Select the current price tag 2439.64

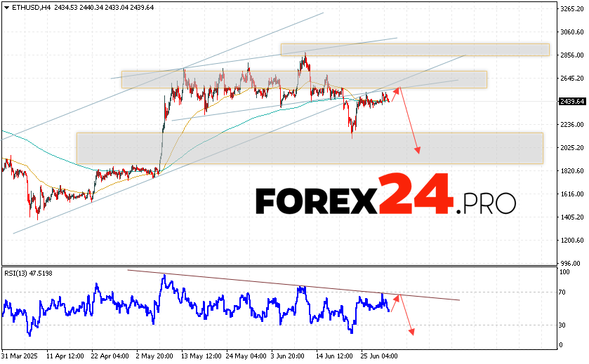(x=572, y=102)
